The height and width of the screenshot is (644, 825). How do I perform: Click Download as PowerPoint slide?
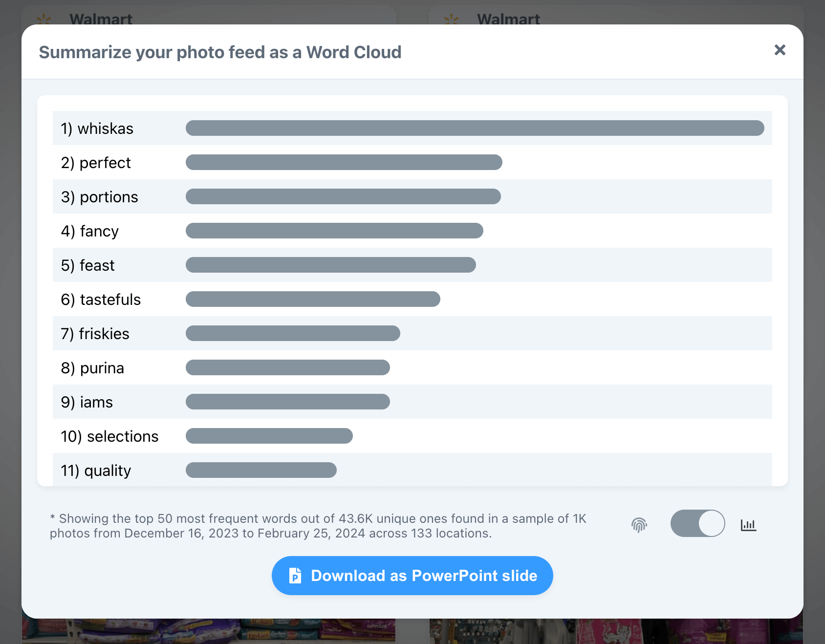pyautogui.click(x=412, y=576)
